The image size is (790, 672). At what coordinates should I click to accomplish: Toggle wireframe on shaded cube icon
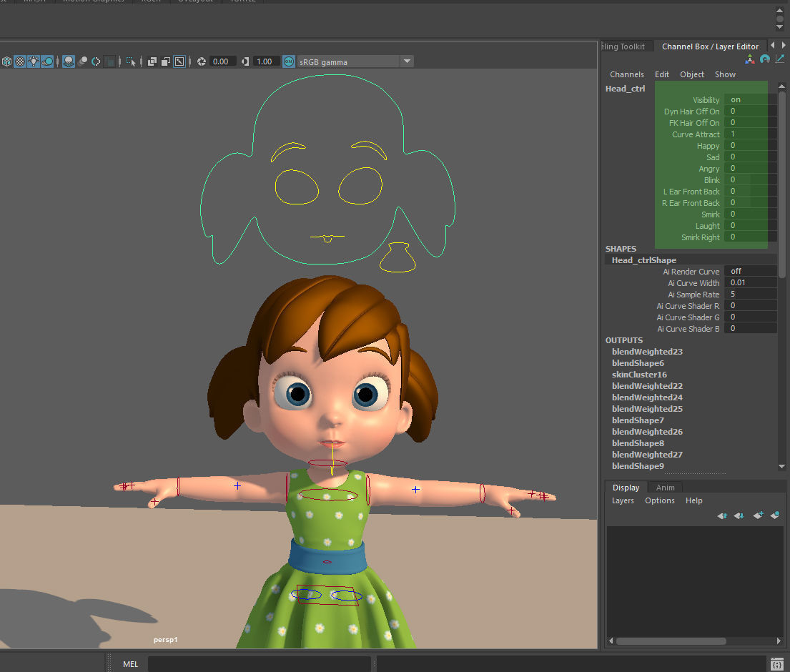pyautogui.click(x=6, y=61)
